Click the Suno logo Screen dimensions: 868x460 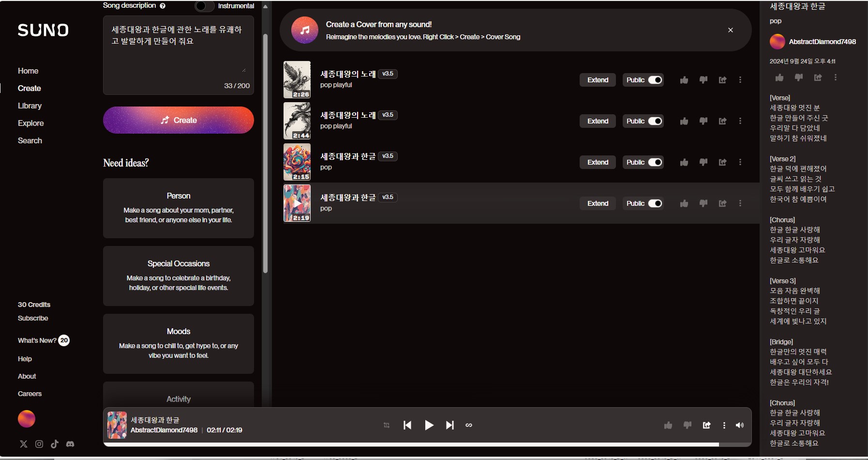(x=43, y=30)
